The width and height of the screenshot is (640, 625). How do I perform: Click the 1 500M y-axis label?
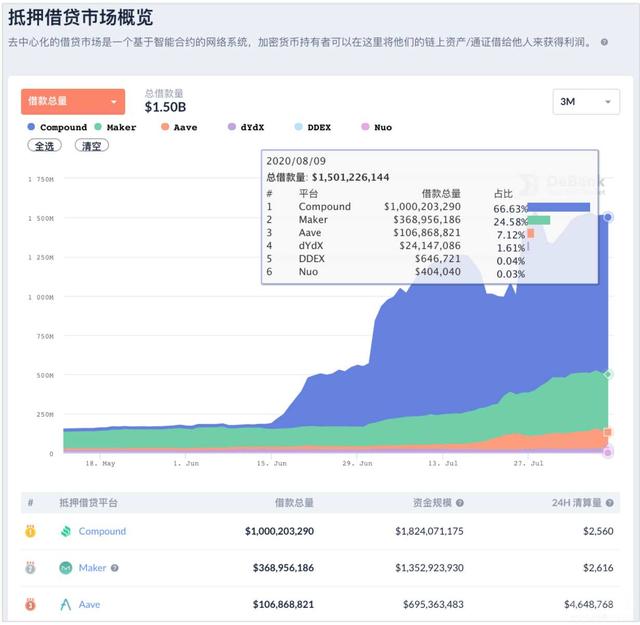coord(41,219)
